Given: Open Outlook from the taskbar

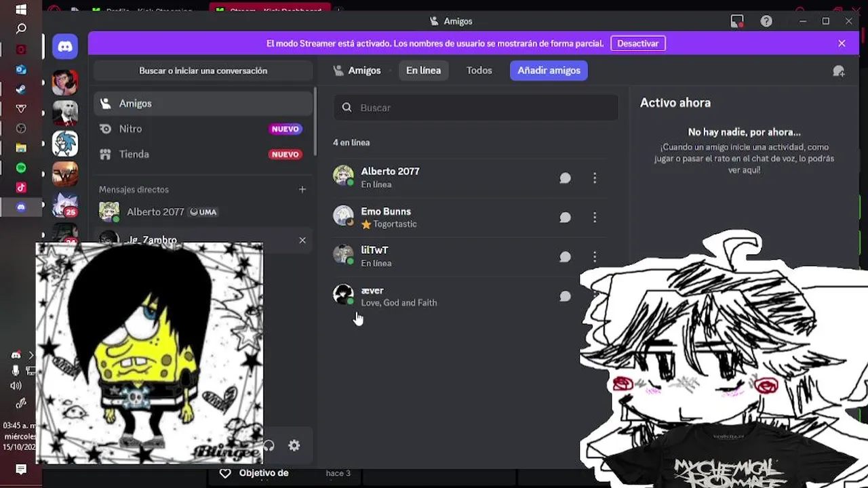Looking at the screenshot, I should point(21,69).
